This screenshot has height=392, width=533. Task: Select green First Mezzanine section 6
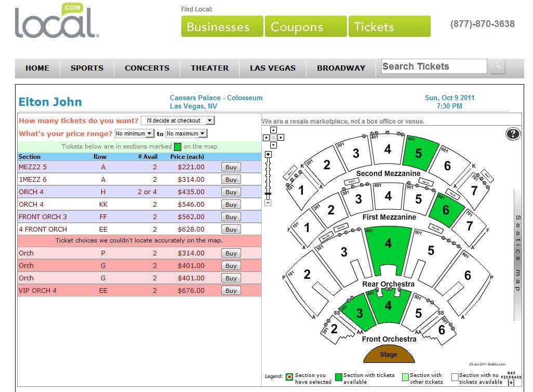click(446, 210)
